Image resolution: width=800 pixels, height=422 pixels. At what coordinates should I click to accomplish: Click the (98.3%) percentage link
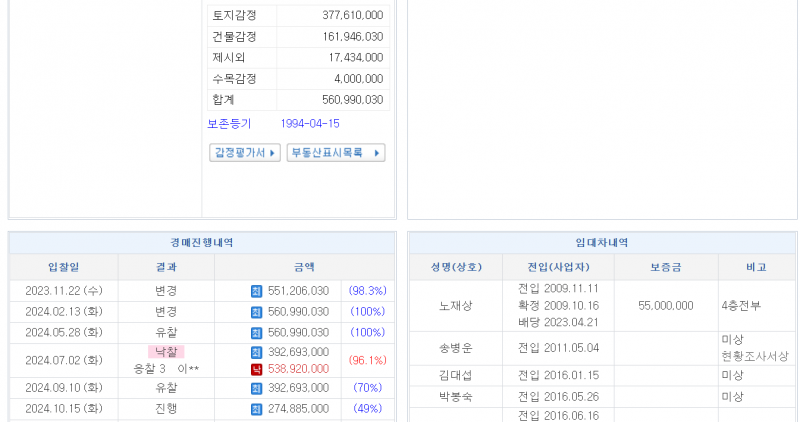[x=367, y=290]
